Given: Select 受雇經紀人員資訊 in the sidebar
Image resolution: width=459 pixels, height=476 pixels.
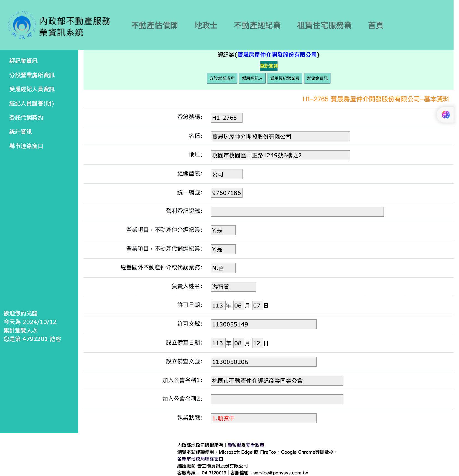Looking at the screenshot, I should (32, 89).
